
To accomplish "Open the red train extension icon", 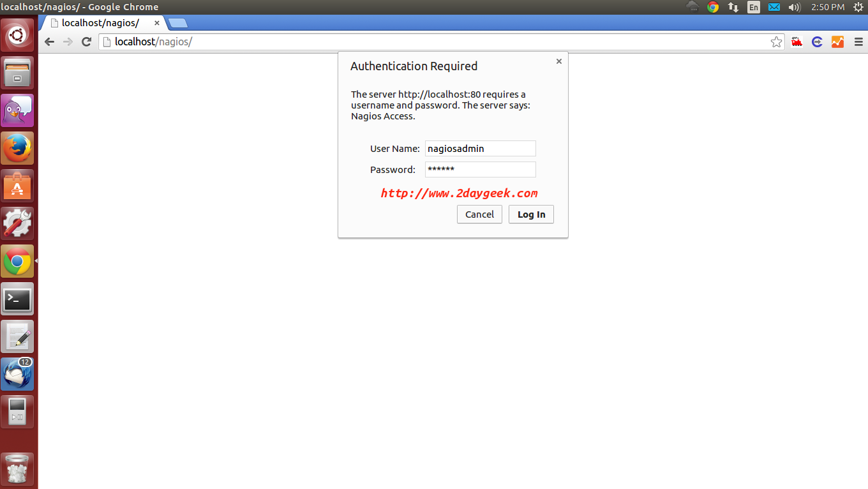I will [x=797, y=42].
